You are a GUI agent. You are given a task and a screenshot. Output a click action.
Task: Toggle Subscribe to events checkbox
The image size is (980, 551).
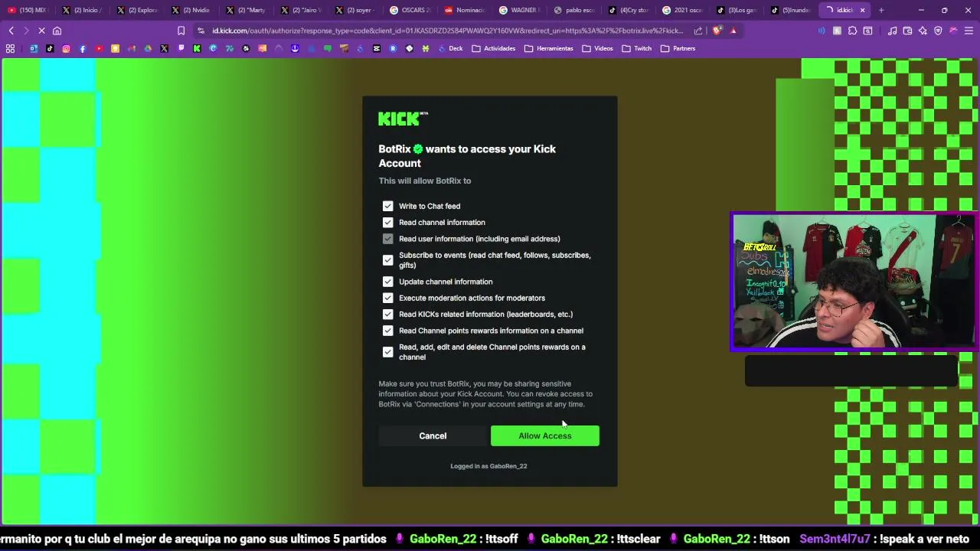click(x=387, y=260)
